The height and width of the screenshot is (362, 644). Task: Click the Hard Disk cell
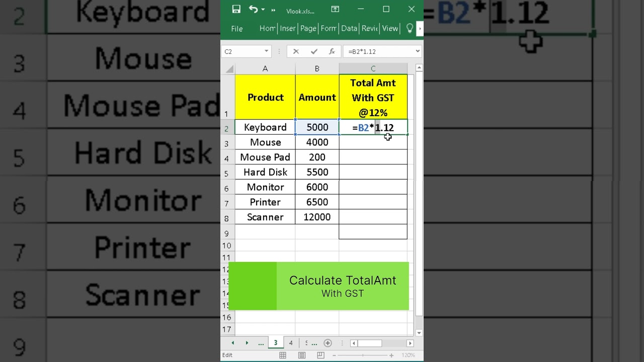click(265, 172)
